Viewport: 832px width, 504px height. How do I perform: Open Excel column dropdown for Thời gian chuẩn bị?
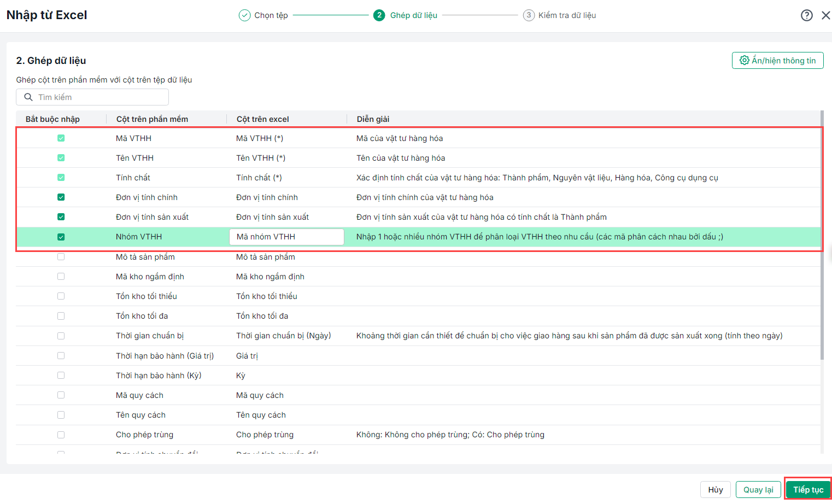tap(286, 336)
